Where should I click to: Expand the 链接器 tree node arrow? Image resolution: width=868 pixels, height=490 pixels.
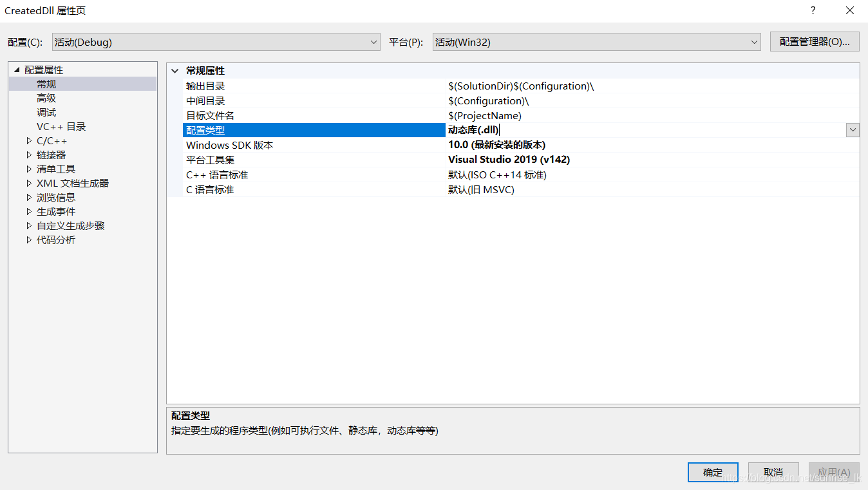tap(29, 155)
